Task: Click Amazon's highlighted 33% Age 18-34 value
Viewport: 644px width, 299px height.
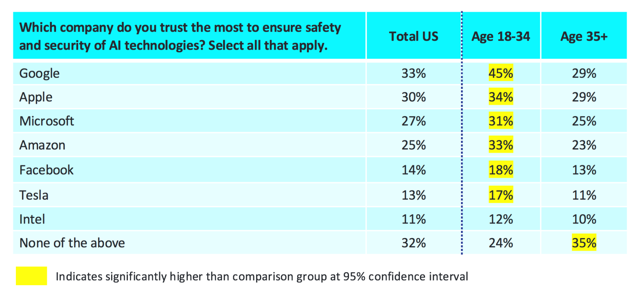Action: [501, 145]
